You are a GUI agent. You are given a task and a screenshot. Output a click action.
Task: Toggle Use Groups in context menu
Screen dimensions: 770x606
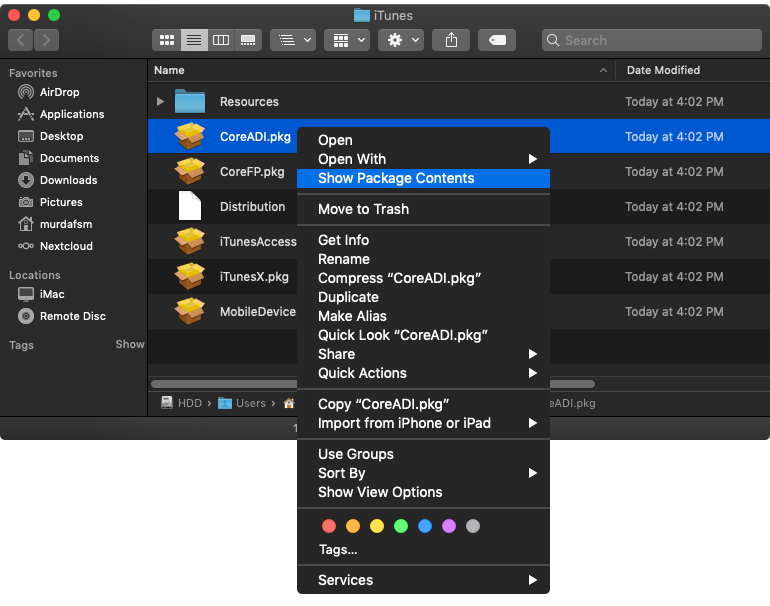[423, 454]
